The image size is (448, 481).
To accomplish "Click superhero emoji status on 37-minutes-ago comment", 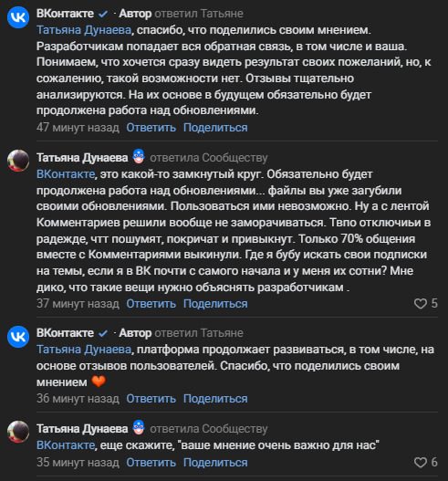I will coord(139,156).
